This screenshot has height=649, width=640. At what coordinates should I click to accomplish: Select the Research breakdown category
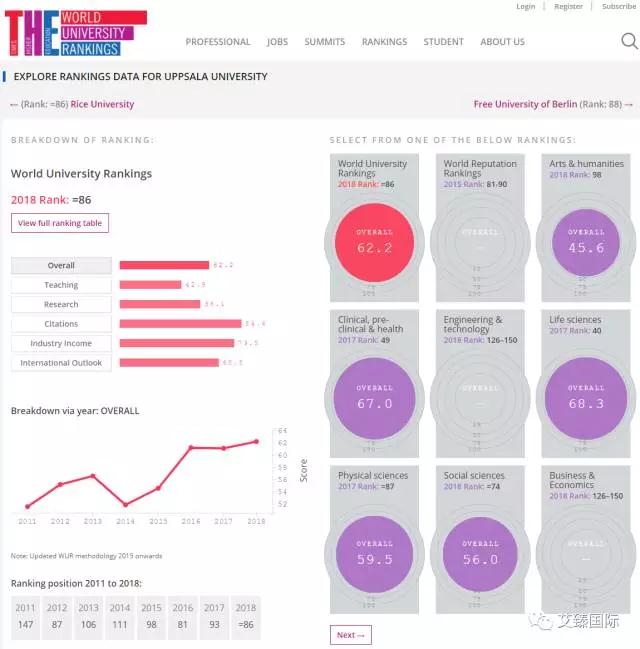click(61, 304)
